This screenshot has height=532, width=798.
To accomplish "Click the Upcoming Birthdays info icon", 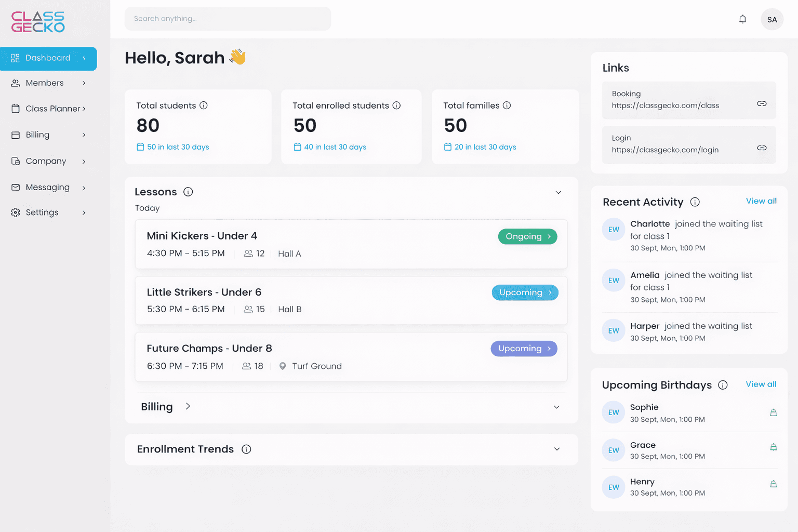I will (x=723, y=385).
